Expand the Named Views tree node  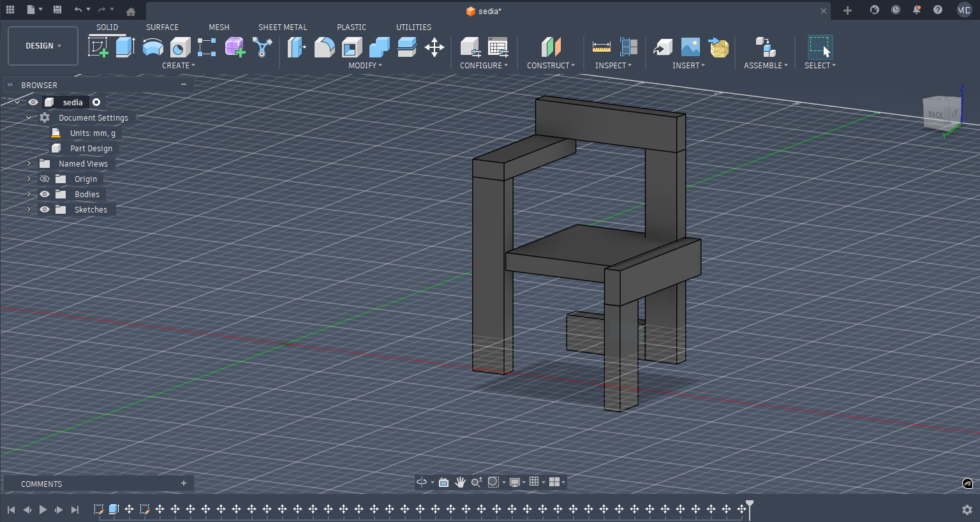click(x=29, y=163)
